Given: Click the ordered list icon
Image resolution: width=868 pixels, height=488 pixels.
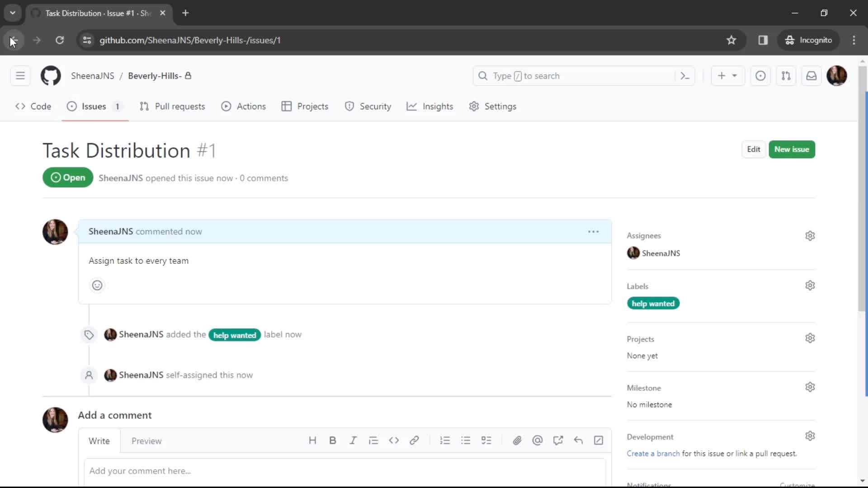Looking at the screenshot, I should click(x=445, y=441).
